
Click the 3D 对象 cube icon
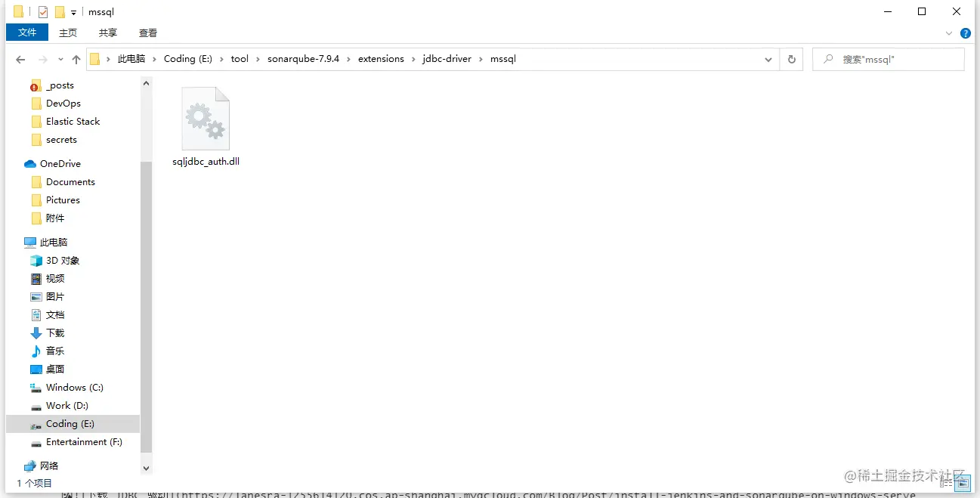(x=36, y=261)
